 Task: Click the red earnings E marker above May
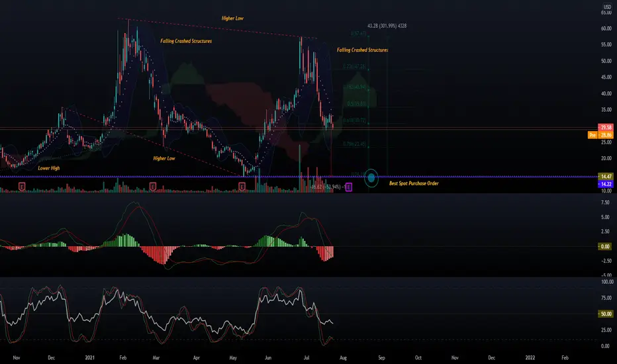(x=242, y=186)
